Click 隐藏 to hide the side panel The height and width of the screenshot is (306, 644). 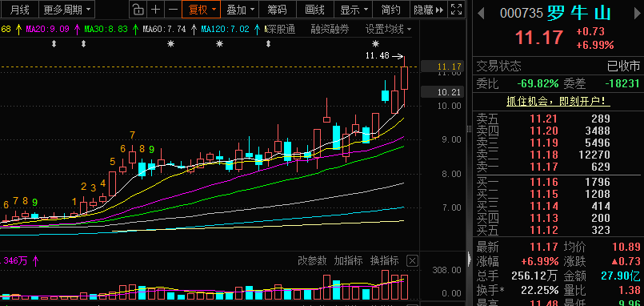point(428,10)
